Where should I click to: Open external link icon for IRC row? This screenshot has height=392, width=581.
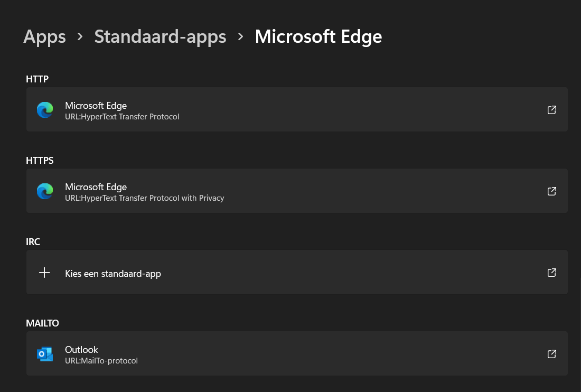point(552,273)
